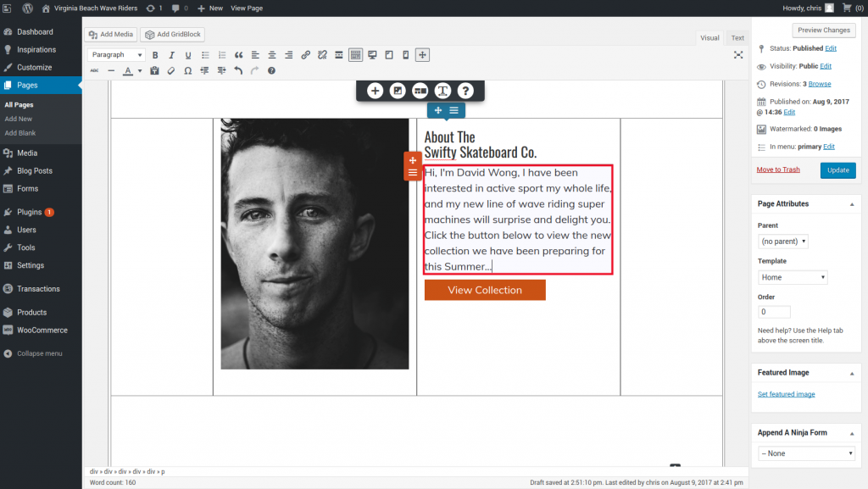Open the Parent page dropdown
Image resolution: width=868 pixels, height=489 pixels.
782,242
